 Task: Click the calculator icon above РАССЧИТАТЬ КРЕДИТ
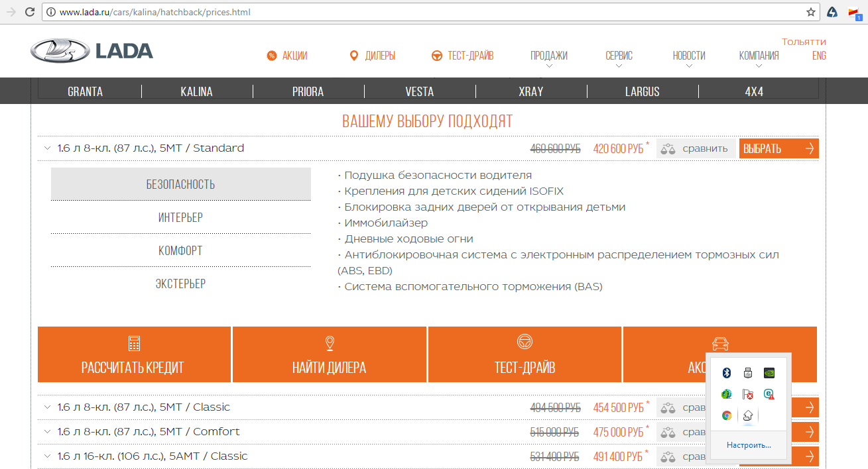[134, 343]
